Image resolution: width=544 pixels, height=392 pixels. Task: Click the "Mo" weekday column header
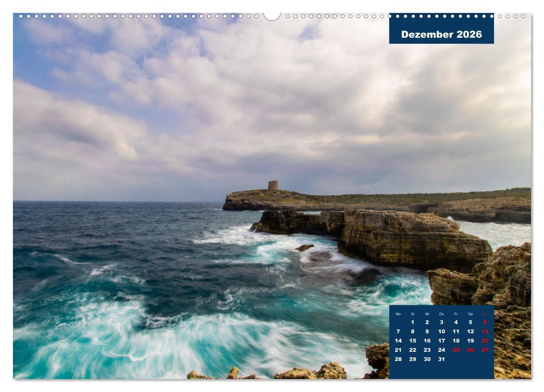pos(398,314)
